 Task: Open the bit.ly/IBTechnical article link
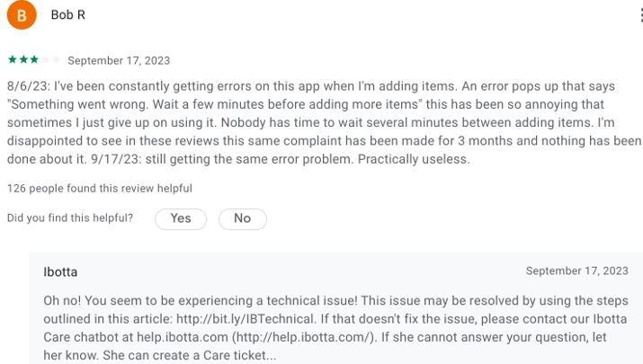(245, 319)
